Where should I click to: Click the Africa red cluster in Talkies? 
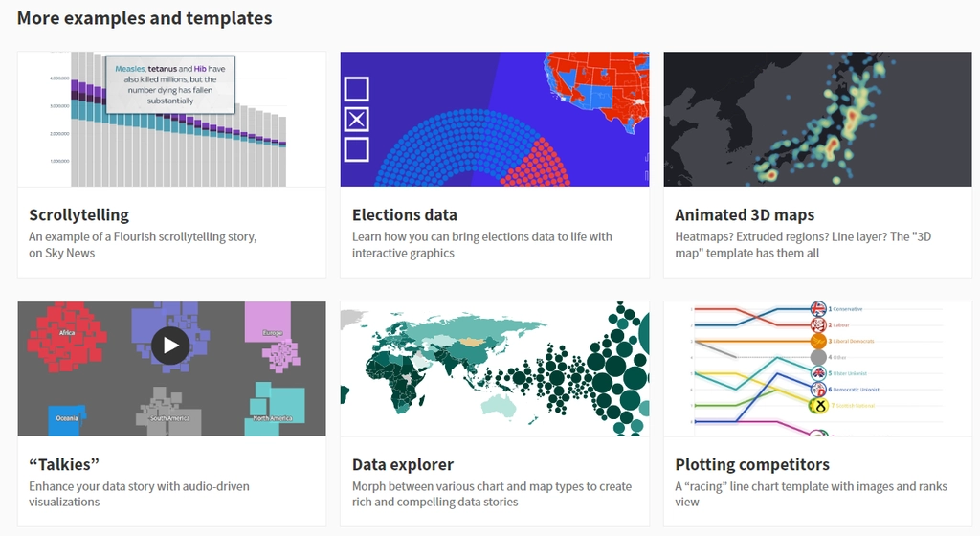(x=66, y=337)
